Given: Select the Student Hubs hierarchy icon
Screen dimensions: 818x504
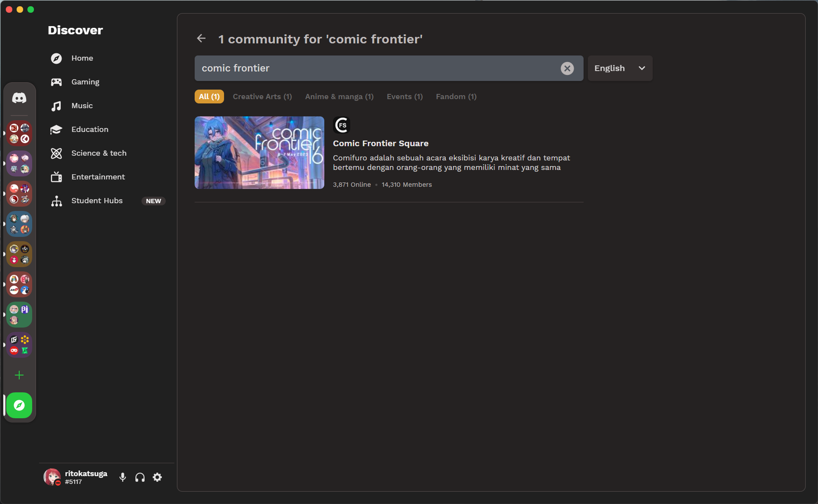Looking at the screenshot, I should (56, 201).
